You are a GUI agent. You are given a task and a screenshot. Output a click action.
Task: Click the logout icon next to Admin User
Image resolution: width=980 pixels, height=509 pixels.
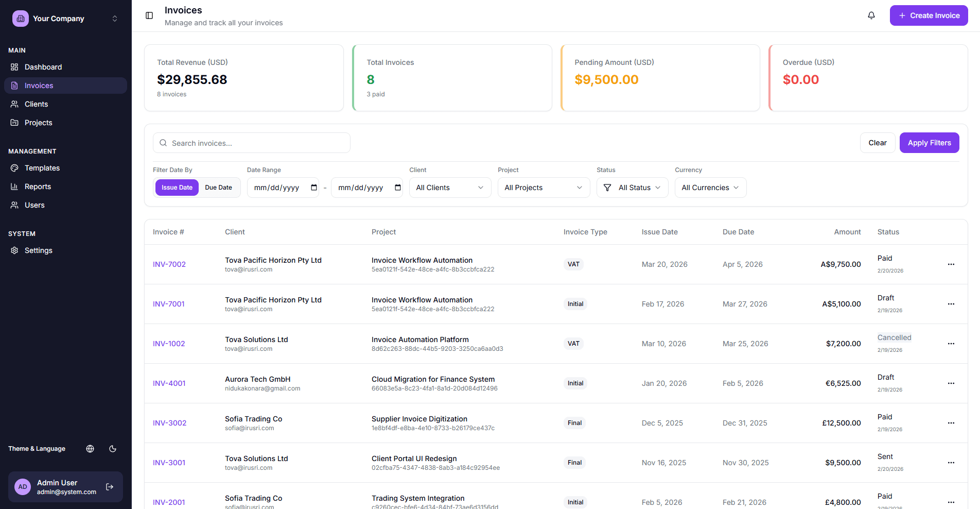(110, 486)
